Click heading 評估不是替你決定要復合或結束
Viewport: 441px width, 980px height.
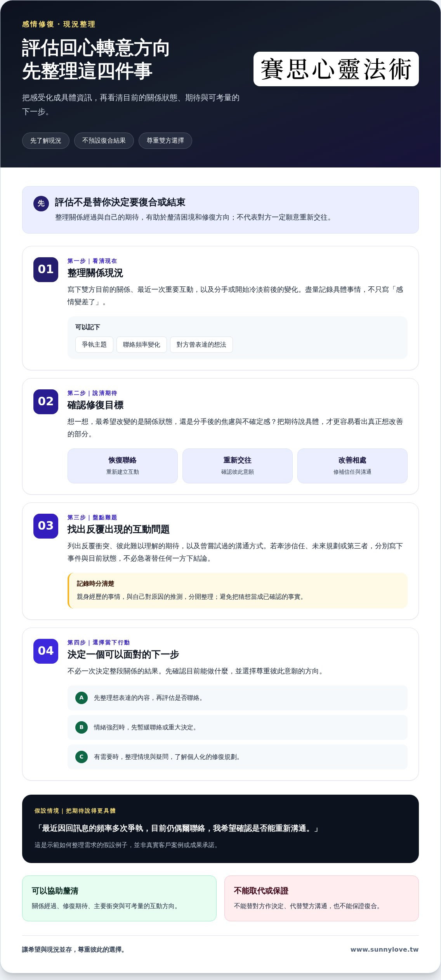pyautogui.click(x=120, y=202)
